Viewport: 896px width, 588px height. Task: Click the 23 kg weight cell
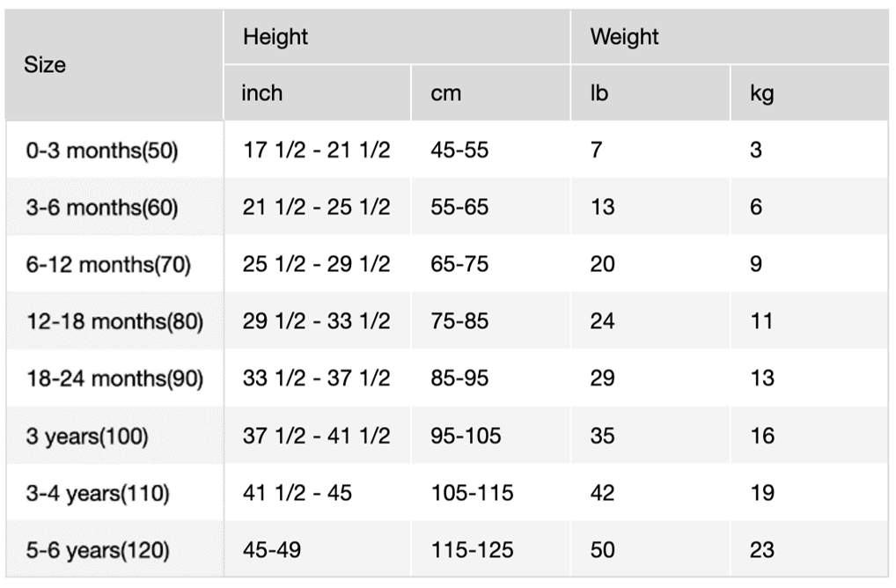click(x=762, y=550)
